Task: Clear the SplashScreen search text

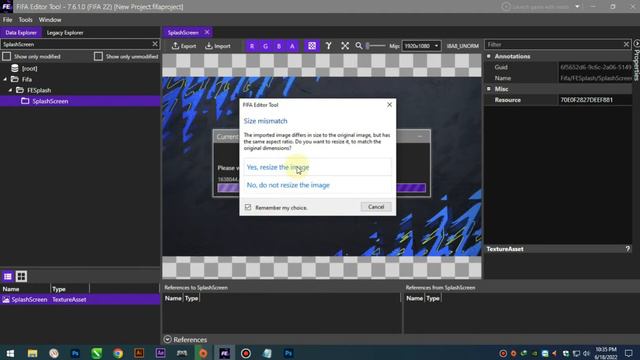Action: coord(155,44)
